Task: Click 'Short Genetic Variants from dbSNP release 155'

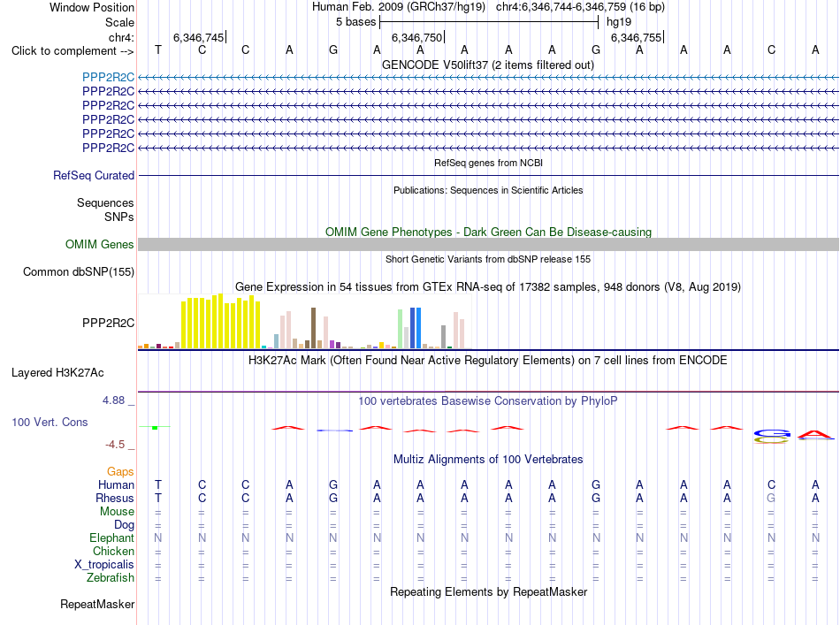Action: [488, 259]
